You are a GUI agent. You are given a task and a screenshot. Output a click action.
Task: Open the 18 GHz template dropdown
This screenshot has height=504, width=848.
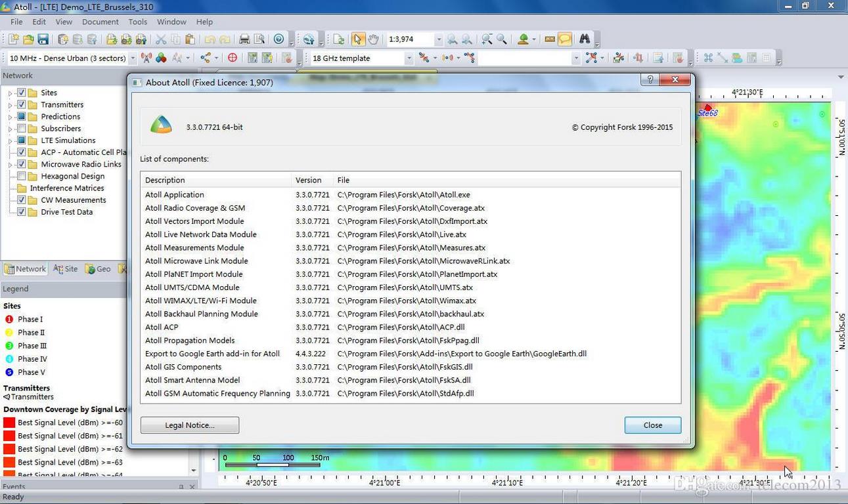[x=409, y=58]
